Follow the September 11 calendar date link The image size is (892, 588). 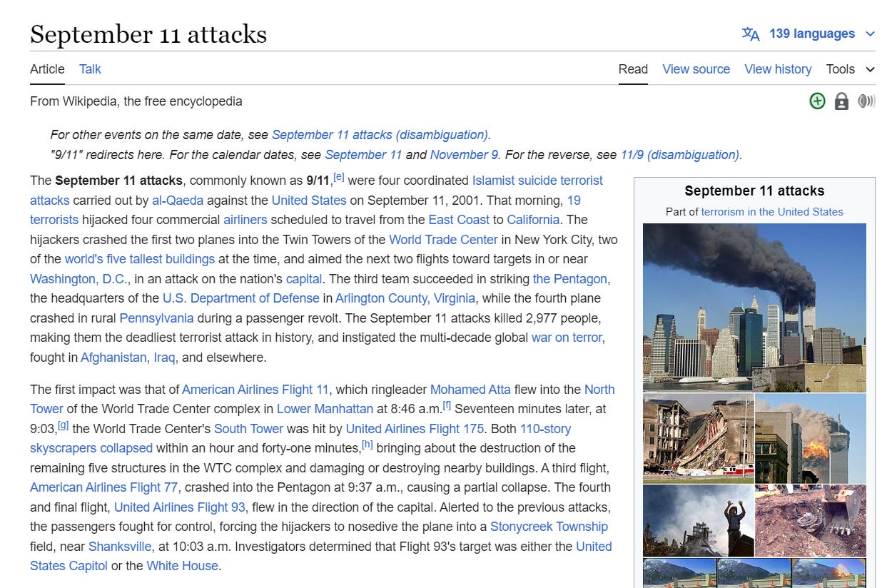tap(363, 155)
